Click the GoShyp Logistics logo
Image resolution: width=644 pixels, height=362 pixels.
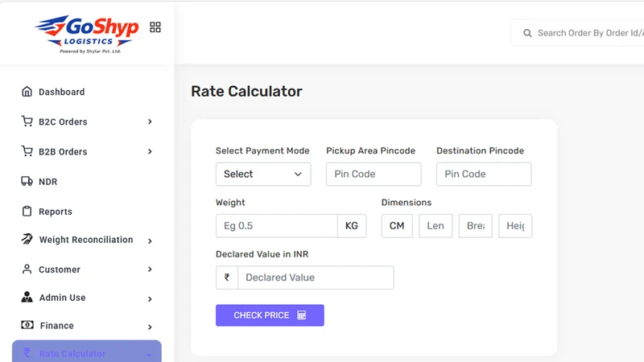click(87, 35)
